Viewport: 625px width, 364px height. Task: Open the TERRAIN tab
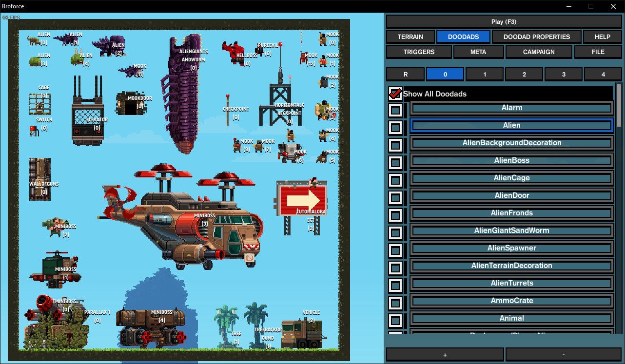[410, 37]
